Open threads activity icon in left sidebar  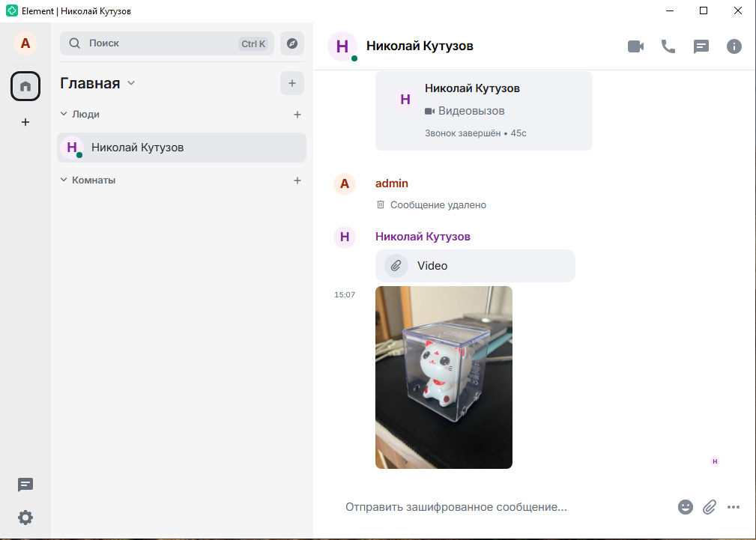coord(25,485)
